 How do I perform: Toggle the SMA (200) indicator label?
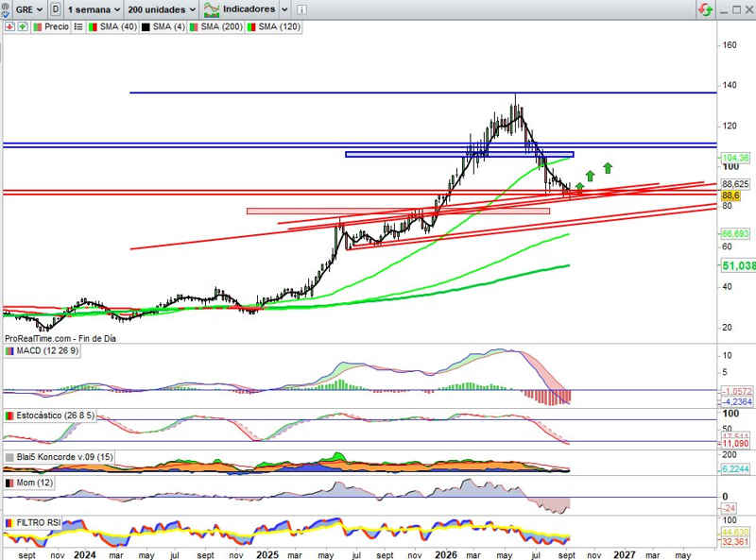coord(216,27)
